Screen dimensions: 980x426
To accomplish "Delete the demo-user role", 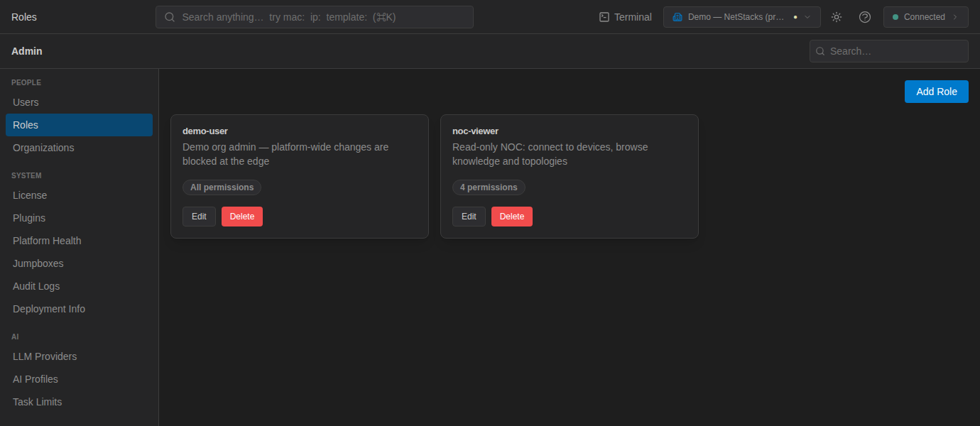I will coord(242,217).
